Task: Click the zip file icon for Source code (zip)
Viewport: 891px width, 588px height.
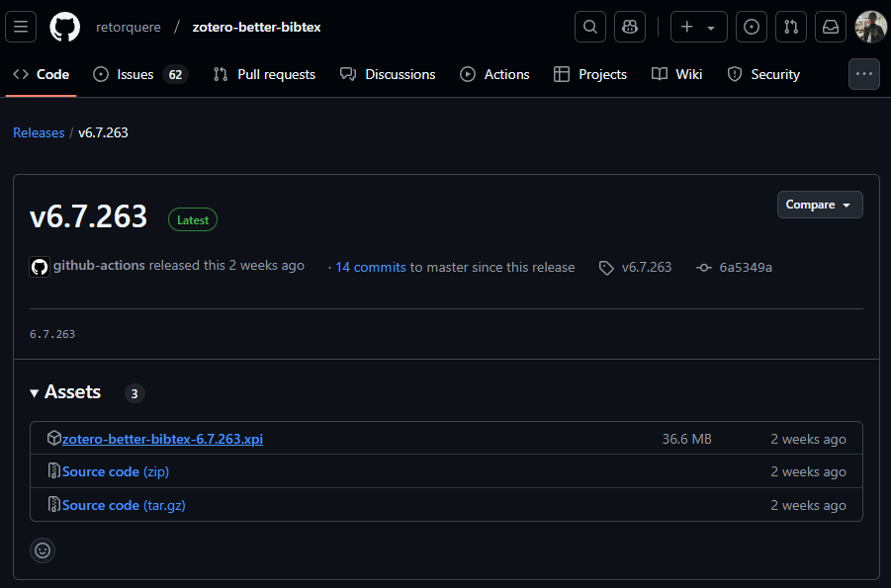Action: click(x=54, y=471)
